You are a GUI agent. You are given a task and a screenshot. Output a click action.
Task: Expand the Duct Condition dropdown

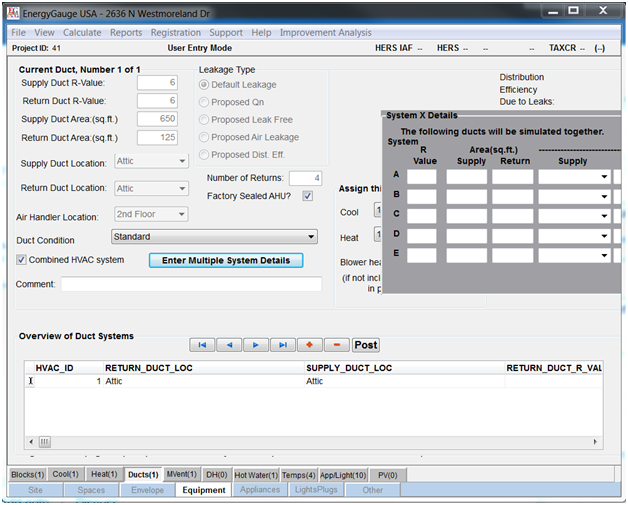click(311, 237)
